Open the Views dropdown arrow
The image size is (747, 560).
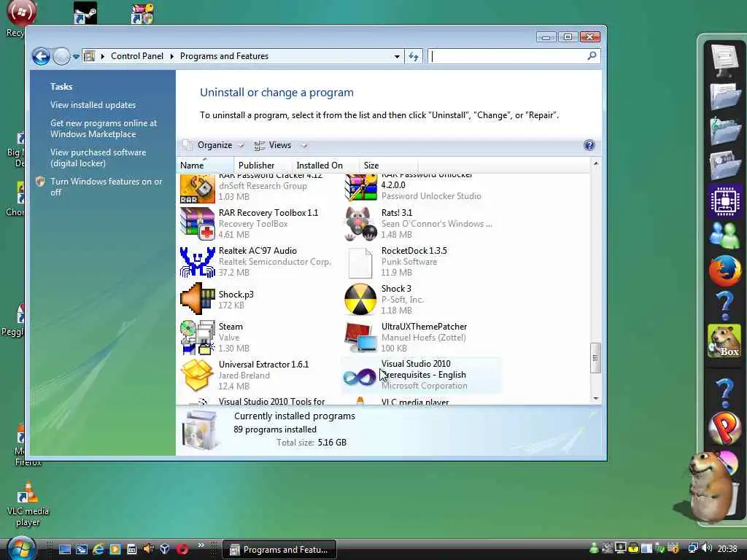(x=304, y=145)
